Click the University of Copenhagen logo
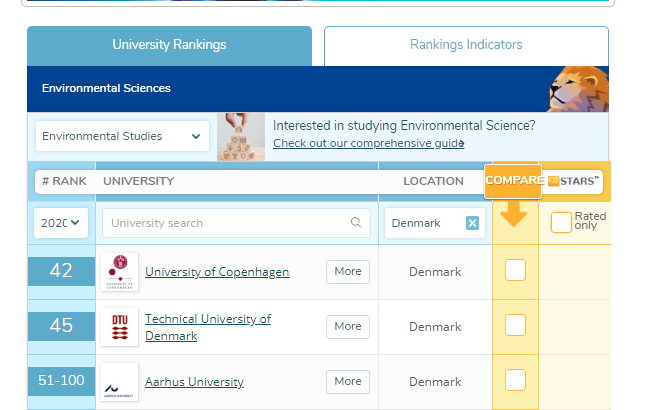645x410 pixels. coord(120,272)
